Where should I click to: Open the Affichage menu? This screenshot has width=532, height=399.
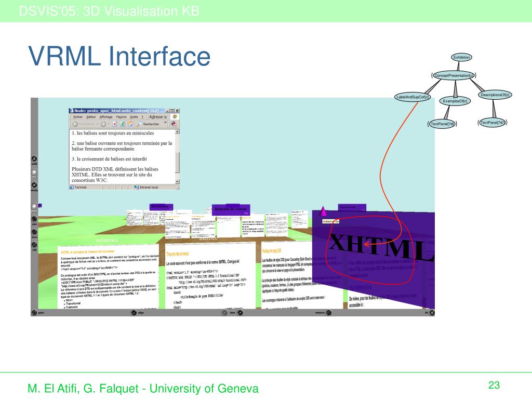tap(106, 117)
